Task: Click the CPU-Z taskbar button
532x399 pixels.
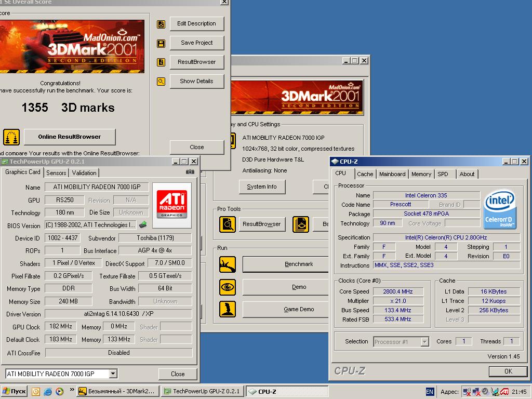Action: (x=287, y=392)
